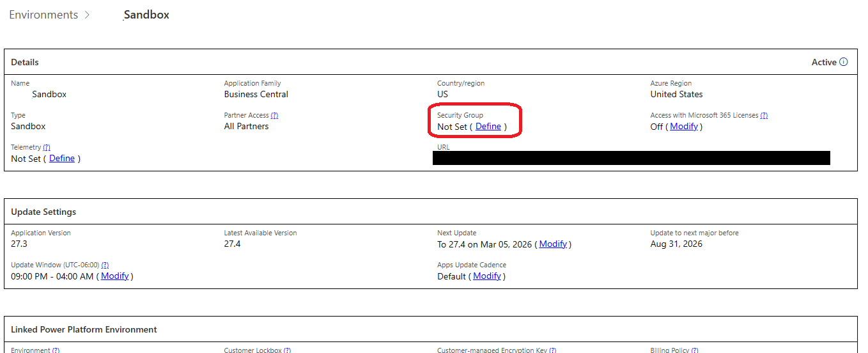Screen dimensions: 868x353
Task: Click the Environment help question mark
Action: [56, 350]
